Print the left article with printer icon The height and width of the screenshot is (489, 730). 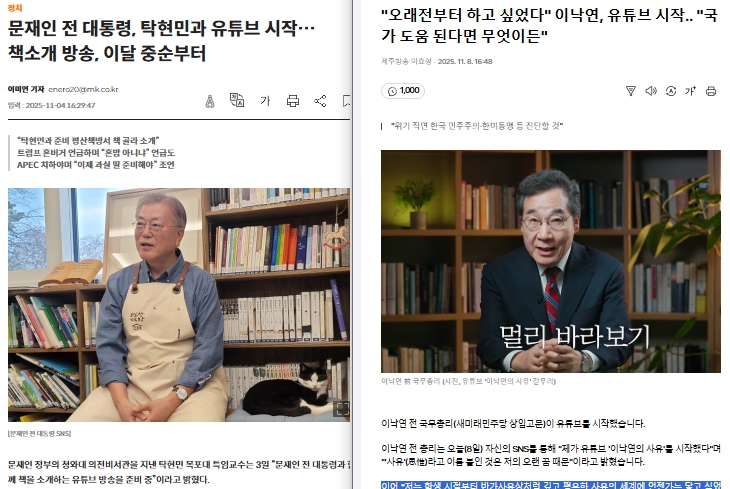point(293,101)
